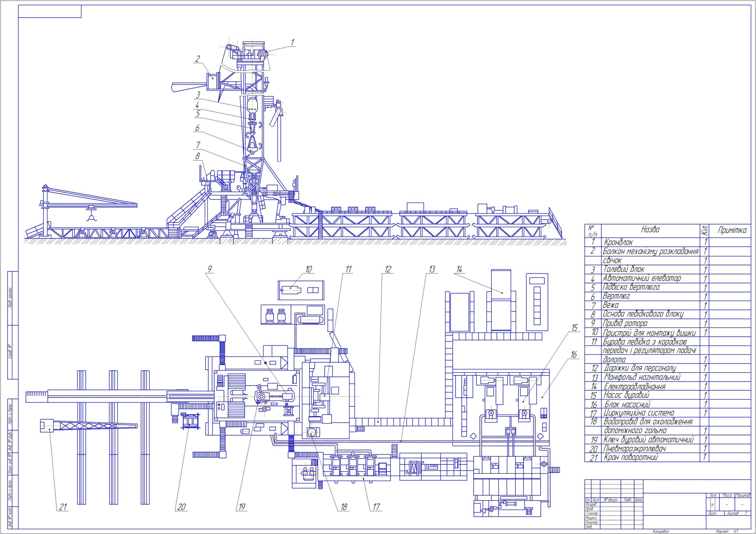Click 'Бурова лебідка з коробкою' text
The height and width of the screenshot is (534, 756).
coord(645,342)
